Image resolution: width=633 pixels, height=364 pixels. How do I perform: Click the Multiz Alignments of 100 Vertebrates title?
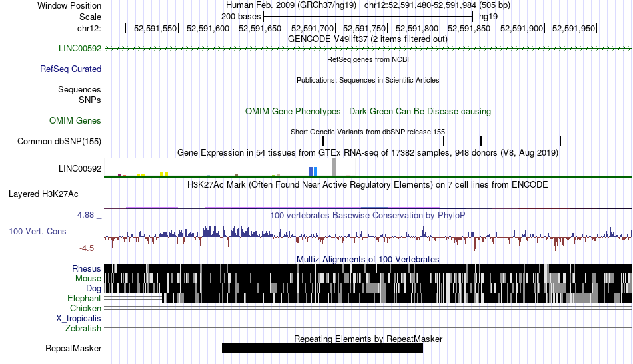pyautogui.click(x=368, y=260)
